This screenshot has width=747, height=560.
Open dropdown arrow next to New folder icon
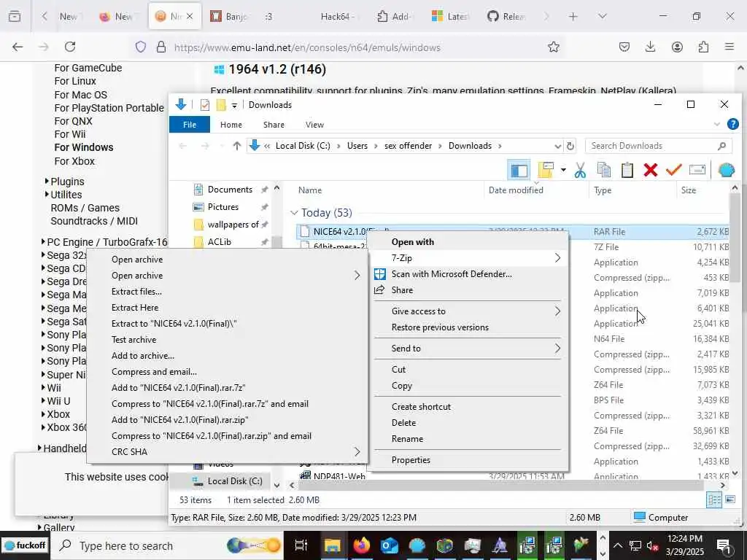[x=563, y=170]
